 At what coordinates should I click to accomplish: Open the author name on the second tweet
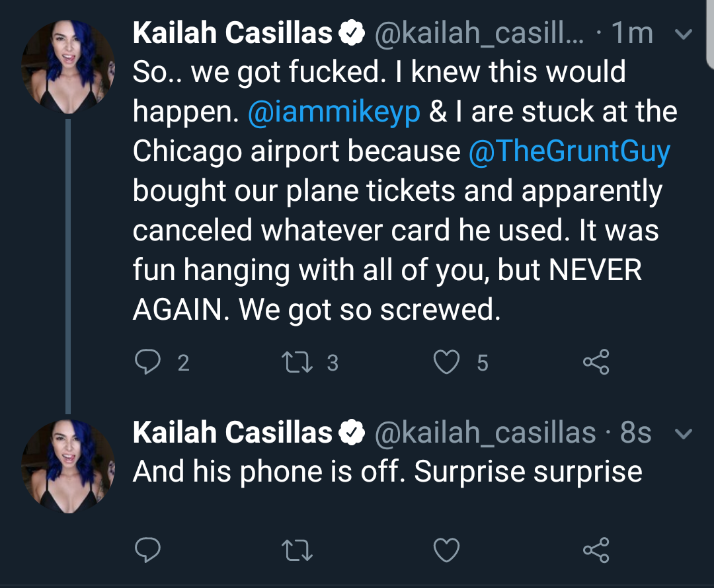tap(232, 432)
